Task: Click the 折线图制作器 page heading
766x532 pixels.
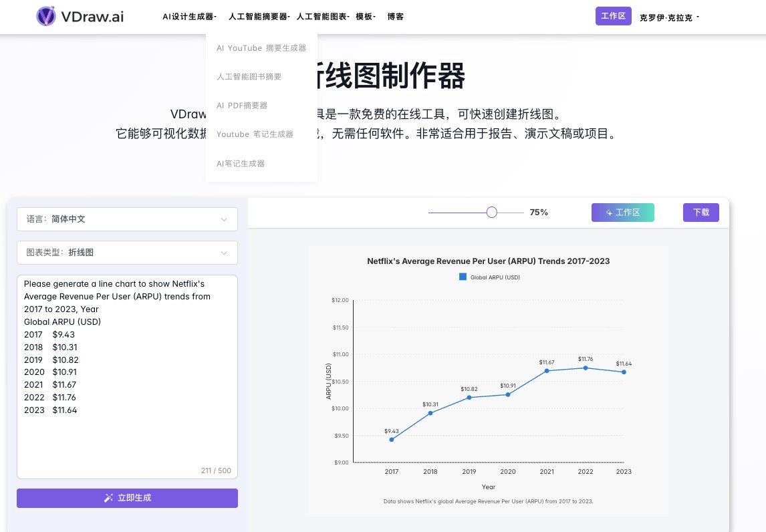Action: pos(390,76)
